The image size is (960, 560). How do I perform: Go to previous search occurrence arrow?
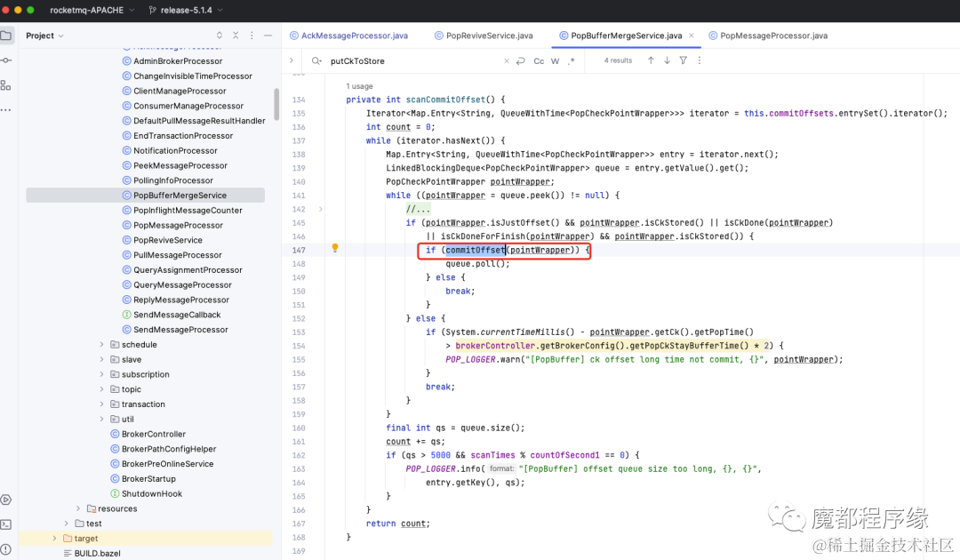click(x=651, y=60)
